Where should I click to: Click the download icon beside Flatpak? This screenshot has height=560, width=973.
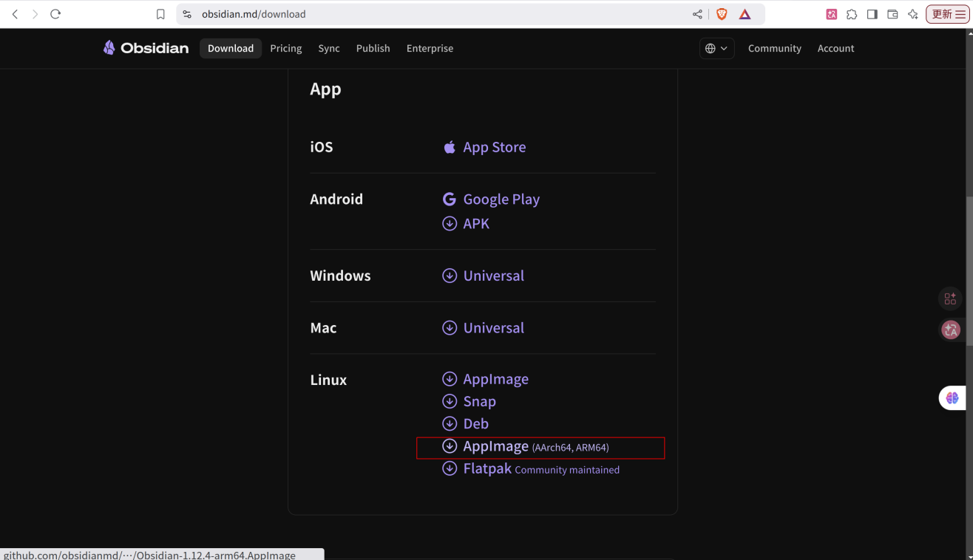[x=449, y=468]
